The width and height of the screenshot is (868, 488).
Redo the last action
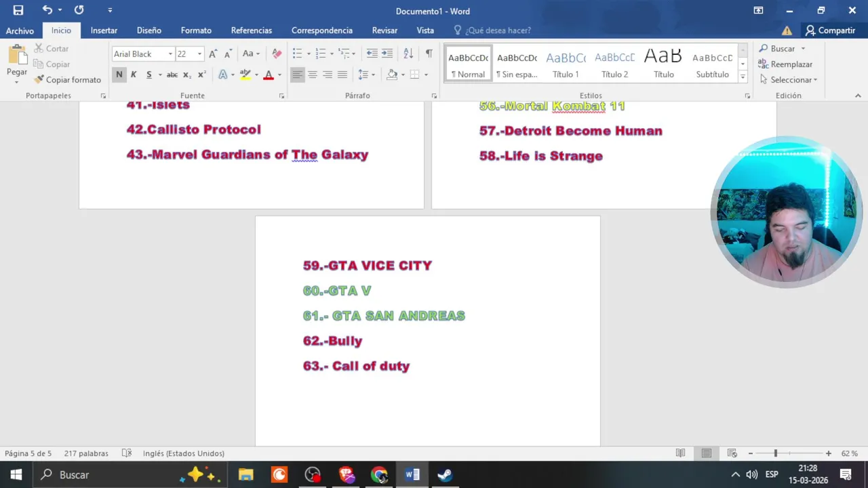coord(79,10)
